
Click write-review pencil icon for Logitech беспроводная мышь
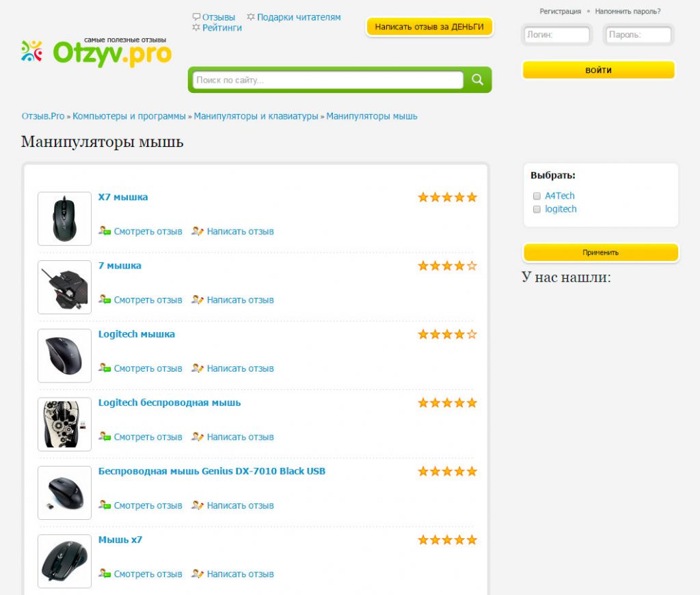[198, 437]
